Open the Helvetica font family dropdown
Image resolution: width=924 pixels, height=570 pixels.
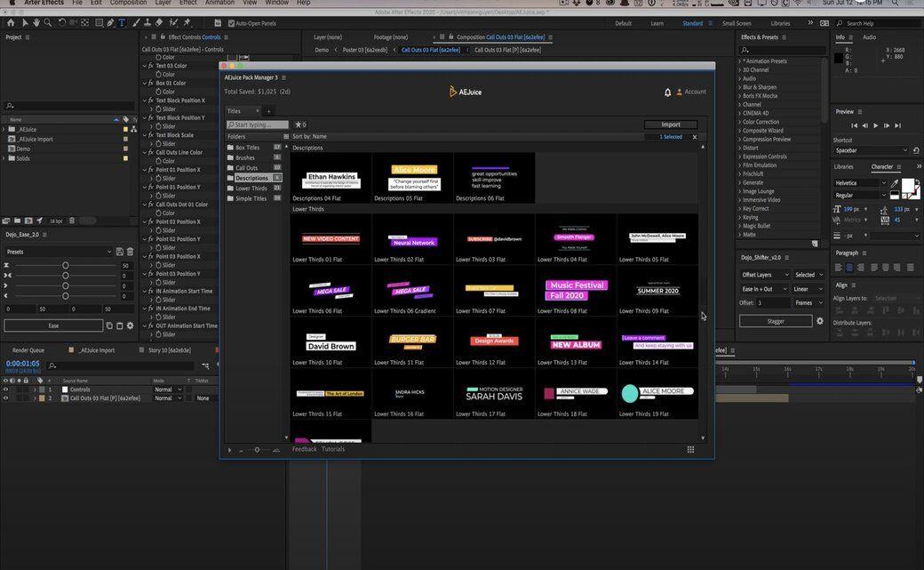point(860,183)
